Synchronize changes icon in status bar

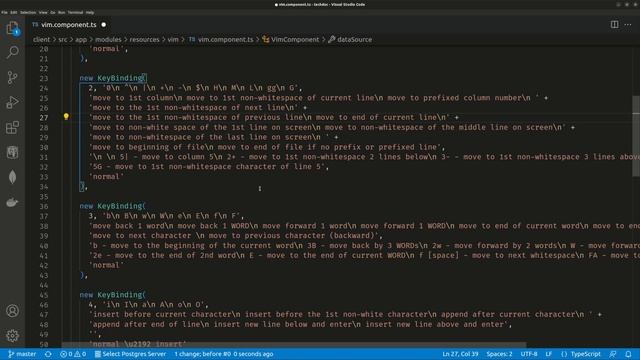48,354
